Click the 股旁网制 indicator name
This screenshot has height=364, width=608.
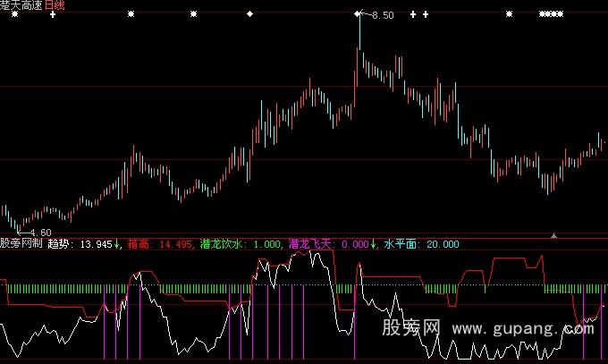[21, 243]
